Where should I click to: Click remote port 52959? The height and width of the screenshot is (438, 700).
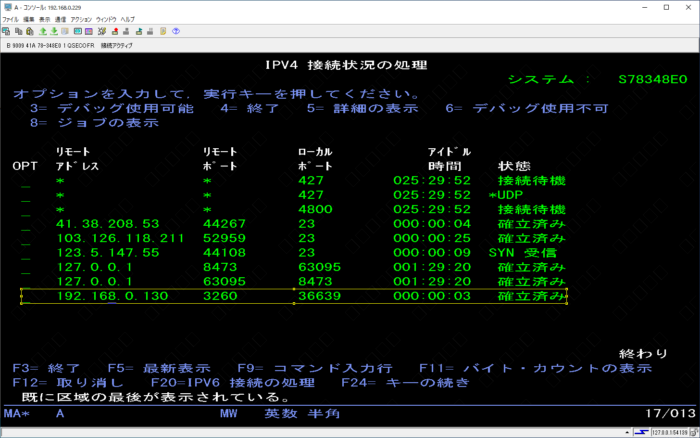point(224,238)
